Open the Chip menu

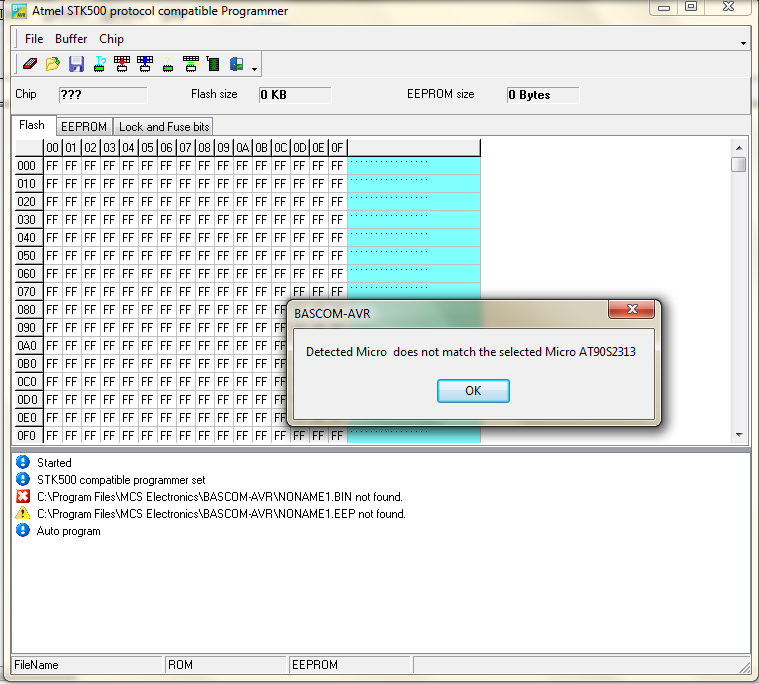[111, 39]
